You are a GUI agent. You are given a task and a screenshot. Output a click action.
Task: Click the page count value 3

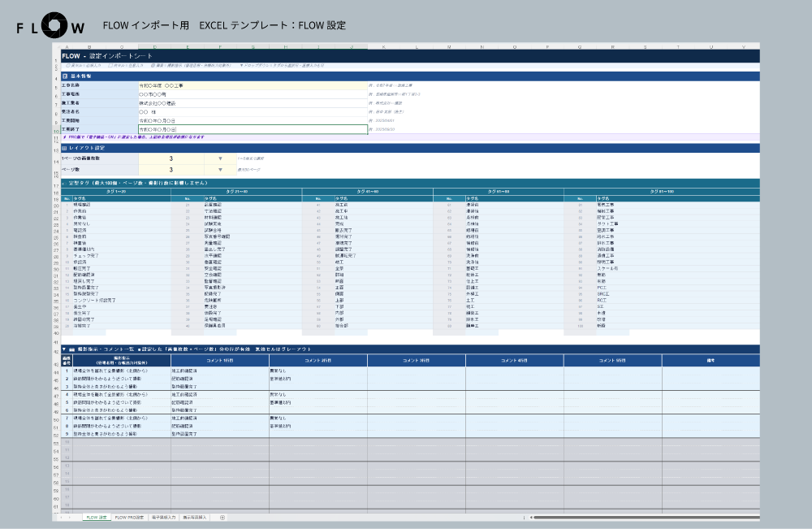(x=171, y=169)
